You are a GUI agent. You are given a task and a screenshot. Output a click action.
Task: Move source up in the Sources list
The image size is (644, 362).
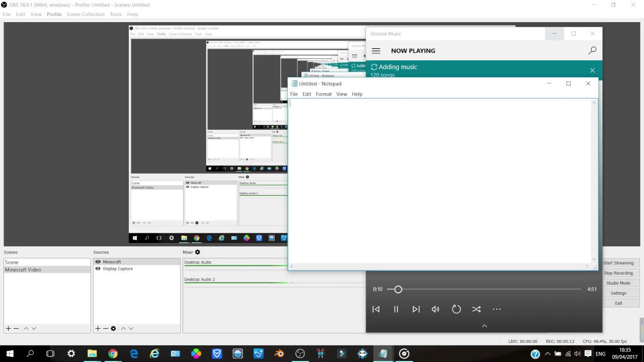123,328
